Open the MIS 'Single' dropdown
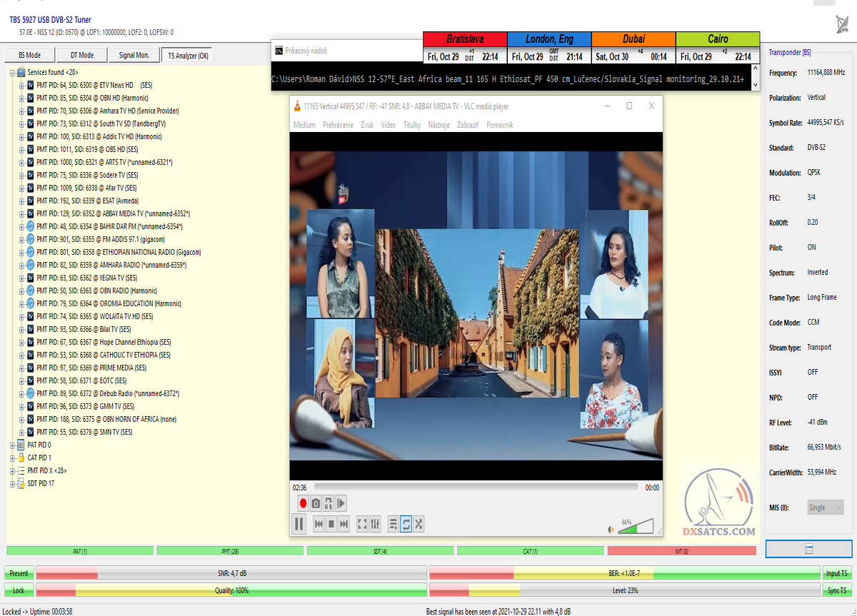Viewport: 857px width, 616px height. point(826,508)
